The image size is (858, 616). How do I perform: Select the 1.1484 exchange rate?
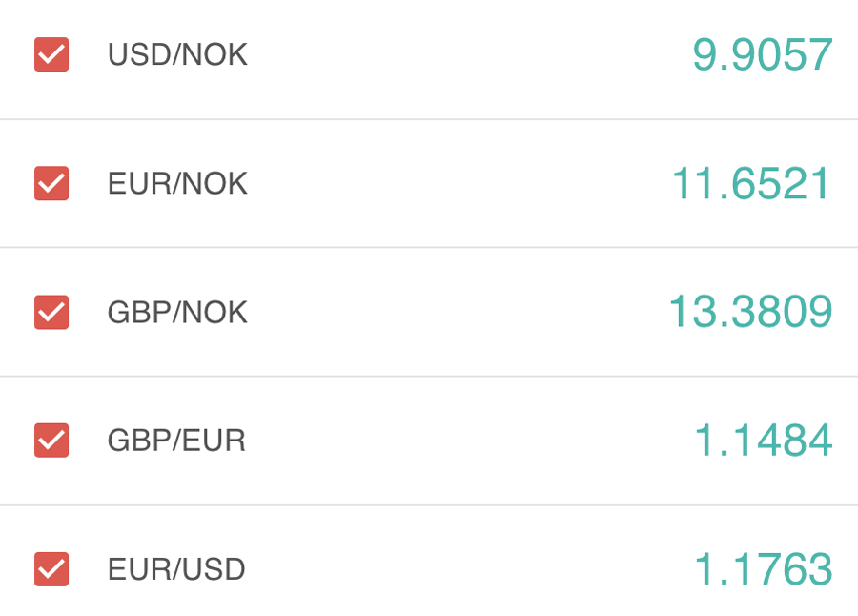click(x=763, y=441)
